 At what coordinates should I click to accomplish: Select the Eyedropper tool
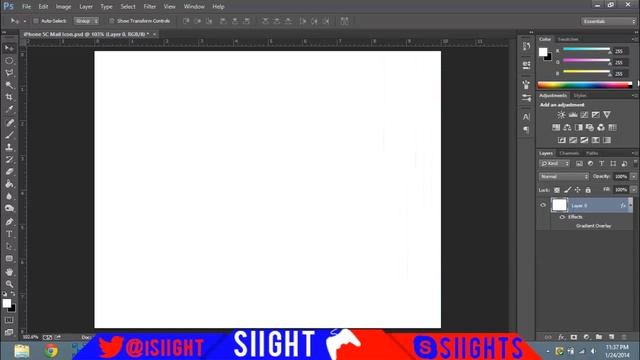(9, 110)
